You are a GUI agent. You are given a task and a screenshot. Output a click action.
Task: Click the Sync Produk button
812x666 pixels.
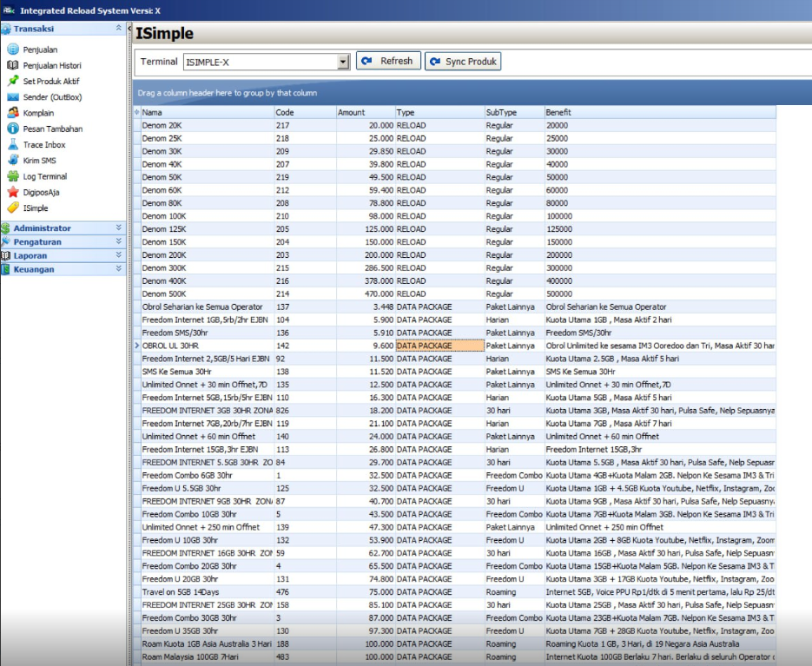coord(463,62)
